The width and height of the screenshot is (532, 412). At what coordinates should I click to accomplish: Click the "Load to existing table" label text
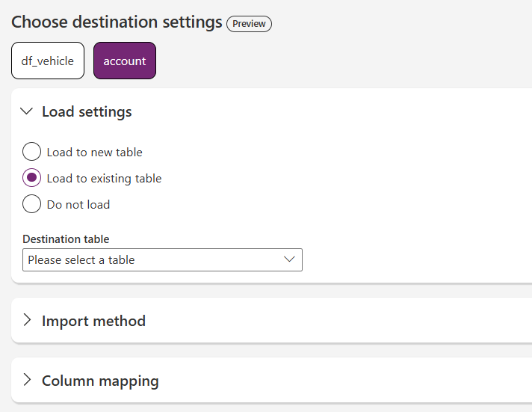pyautogui.click(x=104, y=179)
